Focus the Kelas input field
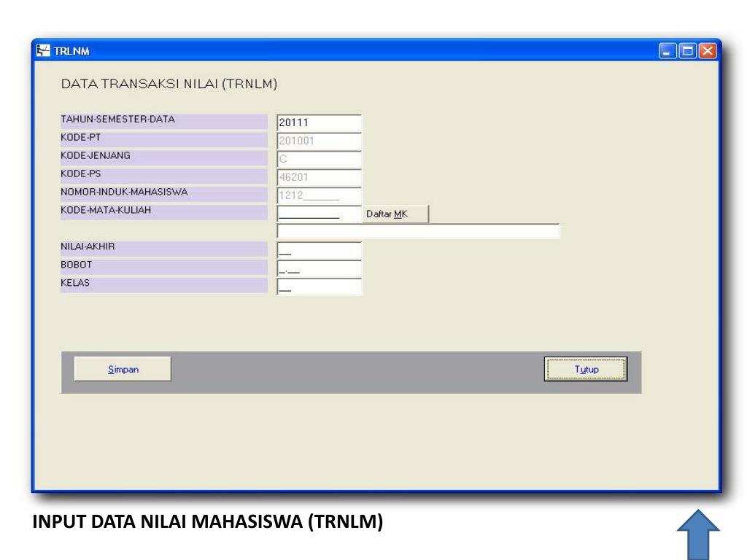Viewport: 747px width, 560px height. 320,286
